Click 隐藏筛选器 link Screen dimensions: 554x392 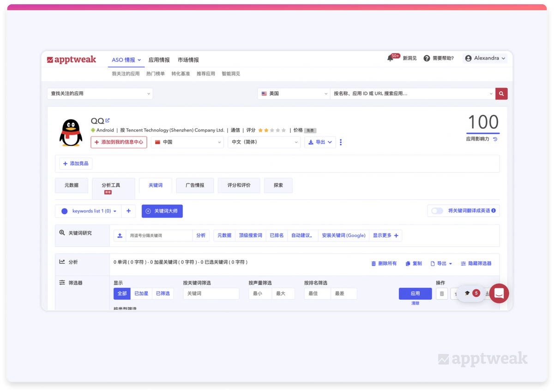click(476, 263)
